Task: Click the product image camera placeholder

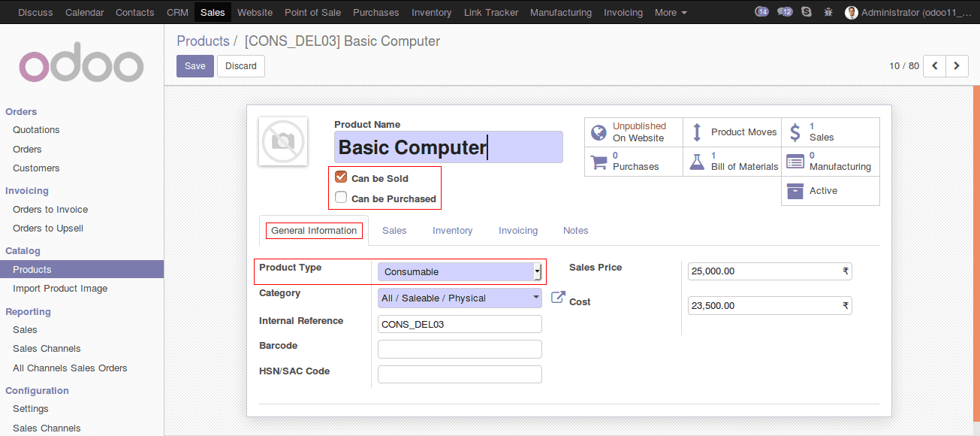Action: [283, 141]
